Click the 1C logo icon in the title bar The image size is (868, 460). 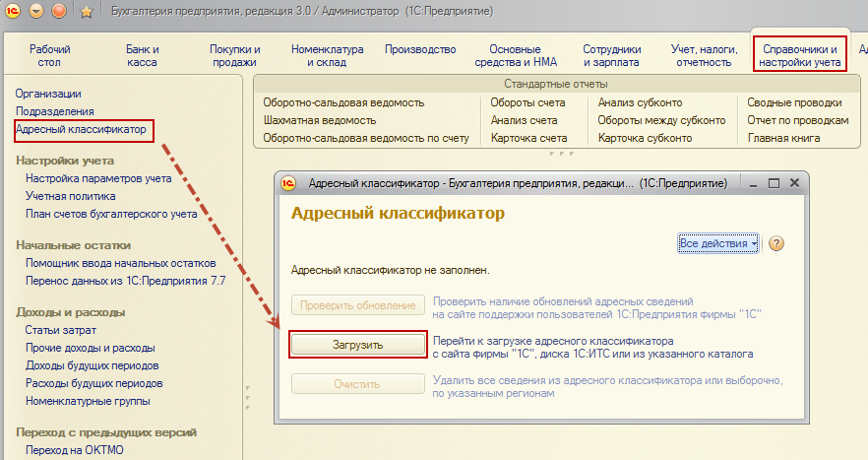tap(13, 11)
